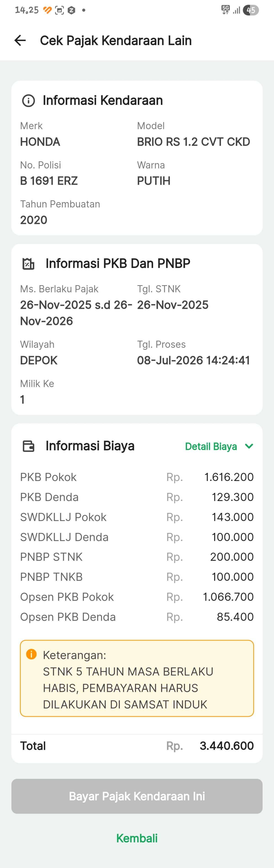
Task: Tap the back arrow icon
Action: pos(20,40)
